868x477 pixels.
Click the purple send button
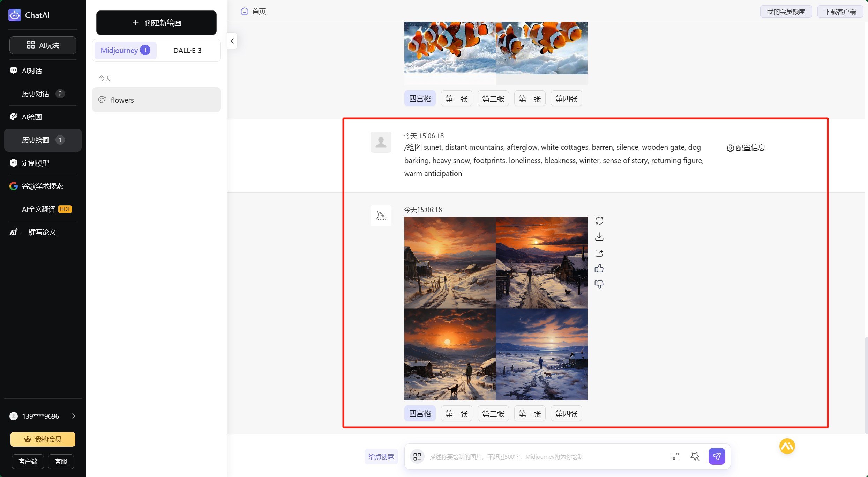click(x=717, y=456)
